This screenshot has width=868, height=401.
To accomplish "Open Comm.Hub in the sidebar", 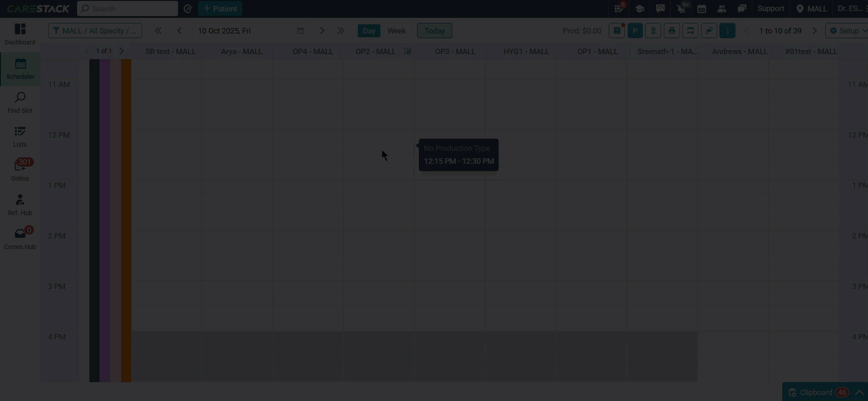I will click(20, 239).
